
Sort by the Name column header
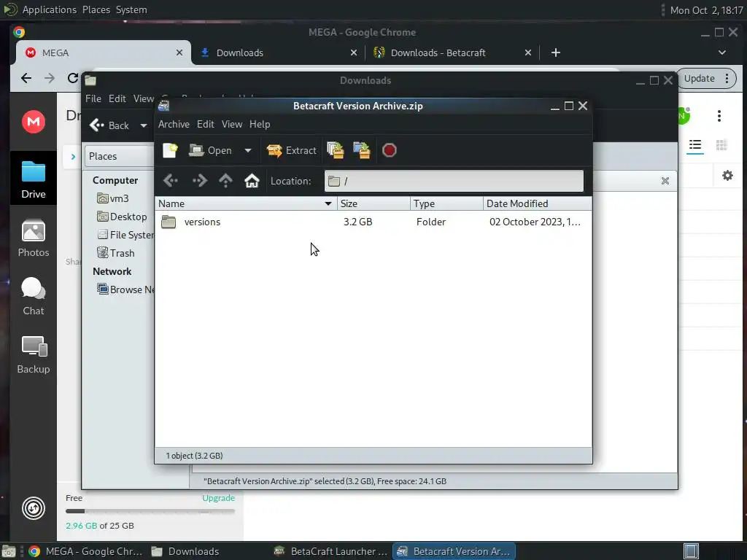click(246, 204)
